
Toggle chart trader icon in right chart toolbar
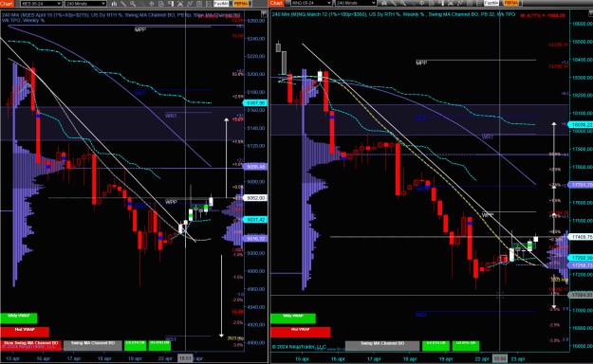441,4
